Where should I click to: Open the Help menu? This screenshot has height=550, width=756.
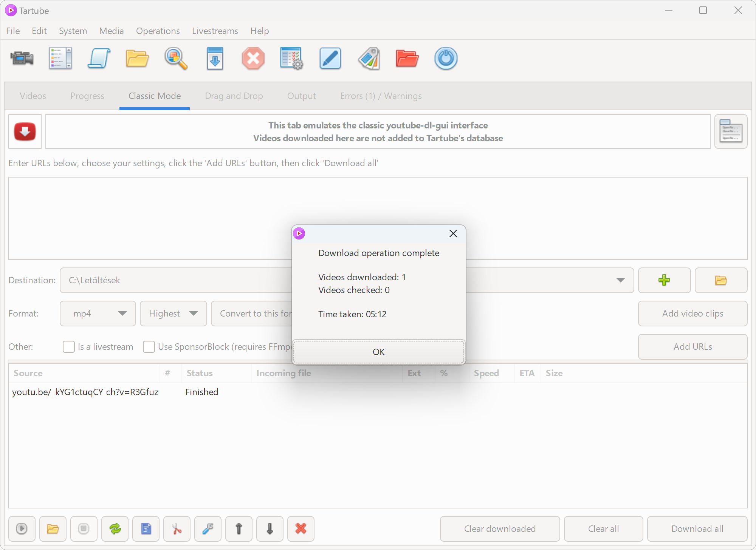[260, 31]
